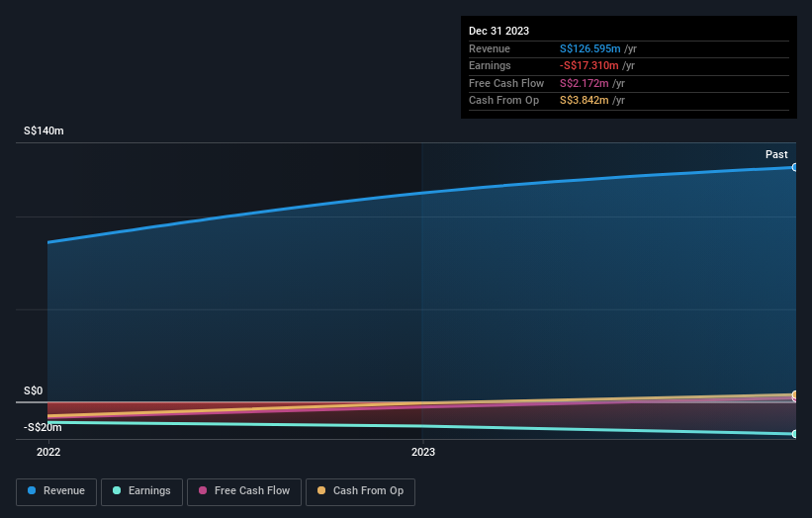Click the -S$20m axis label
This screenshot has width=812, height=518.
[43, 427]
